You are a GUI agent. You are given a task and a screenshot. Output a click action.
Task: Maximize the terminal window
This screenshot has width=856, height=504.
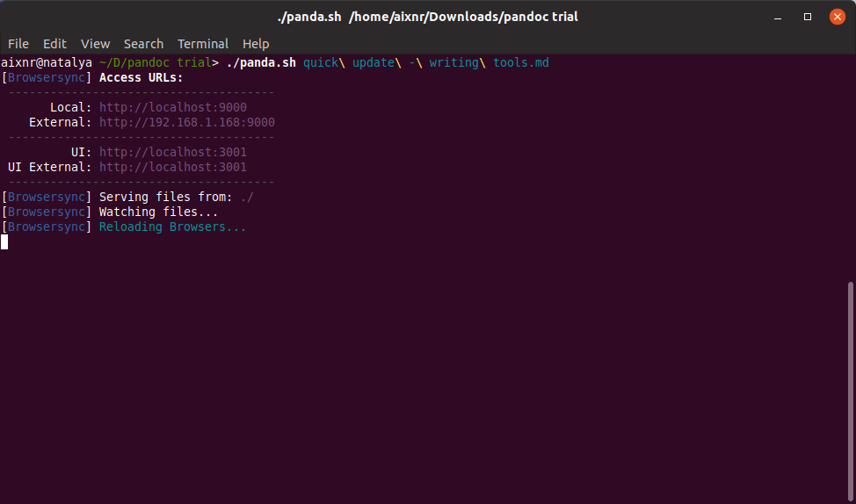click(808, 17)
